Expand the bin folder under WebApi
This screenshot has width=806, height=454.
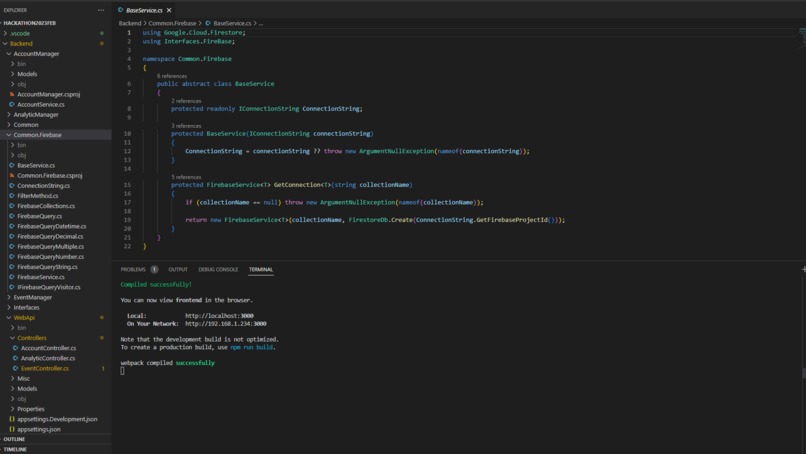pyautogui.click(x=22, y=328)
